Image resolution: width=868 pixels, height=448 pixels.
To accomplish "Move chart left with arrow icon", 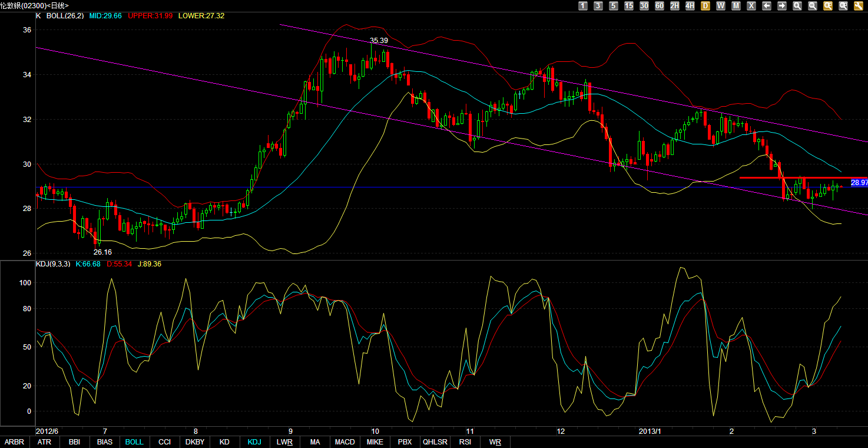I will pyautogui.click(x=767, y=6).
